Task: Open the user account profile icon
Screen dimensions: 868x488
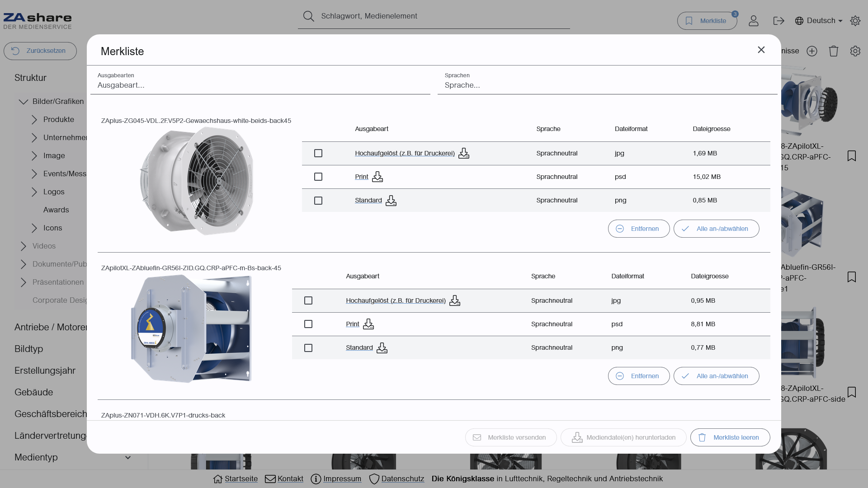Action: [x=753, y=21]
